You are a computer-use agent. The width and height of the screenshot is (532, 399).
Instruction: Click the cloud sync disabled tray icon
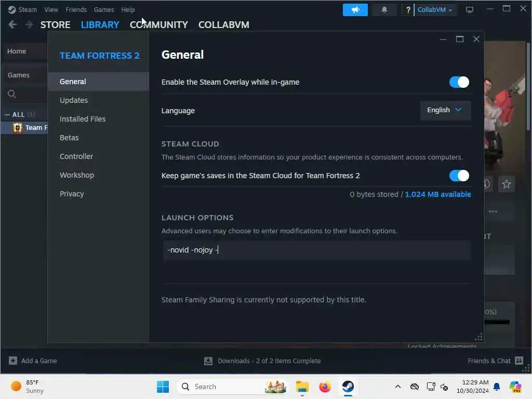coord(414,387)
